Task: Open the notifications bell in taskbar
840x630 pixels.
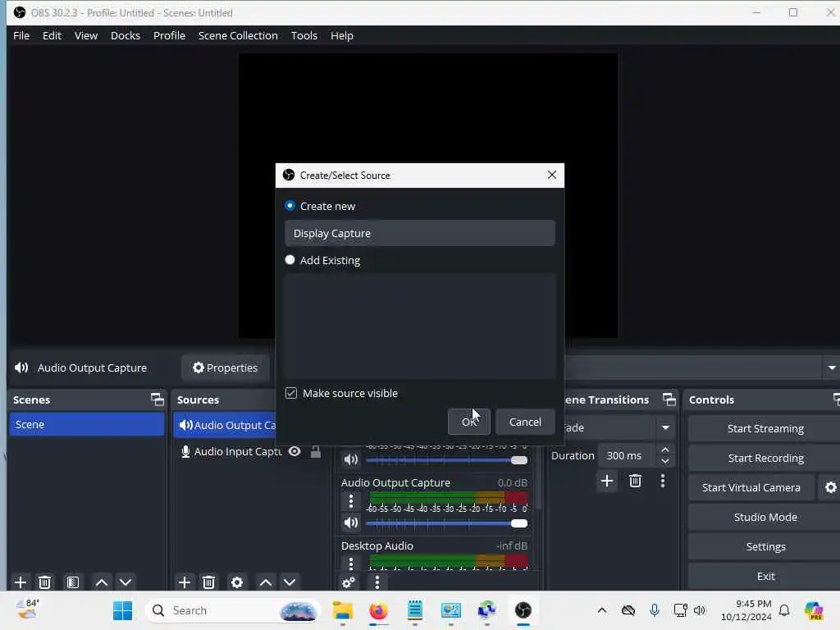Action: [784, 610]
